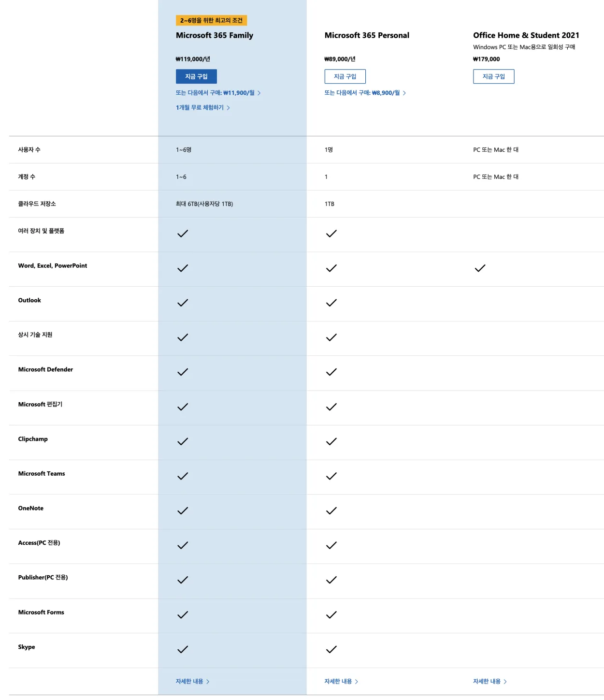Screen dimensions: 604x700
Task: Click the 1~6명 users cell
Action: tap(184, 150)
